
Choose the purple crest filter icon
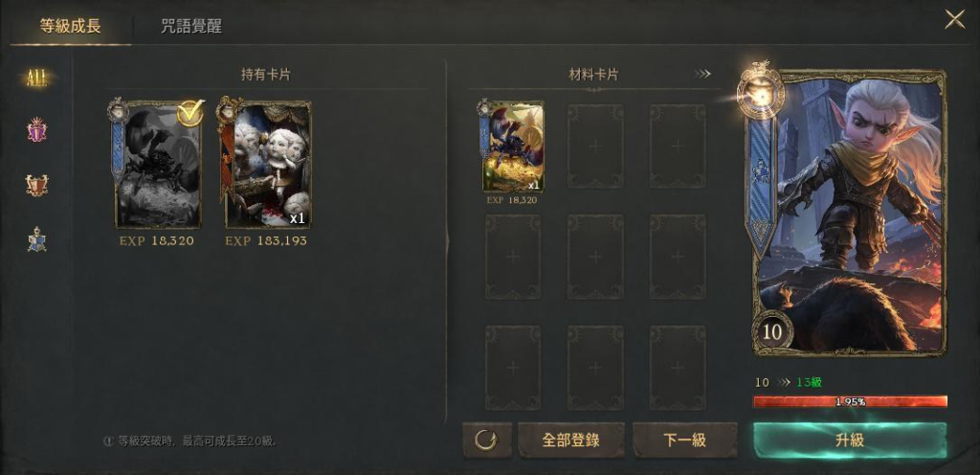[x=37, y=130]
